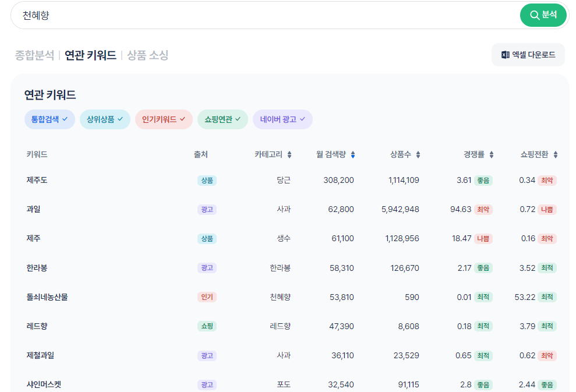
Task: Click the 당근 category cell
Action: coord(283,180)
